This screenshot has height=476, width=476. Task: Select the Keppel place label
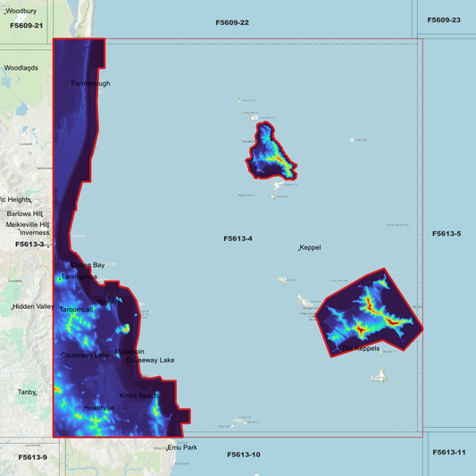[310, 247]
